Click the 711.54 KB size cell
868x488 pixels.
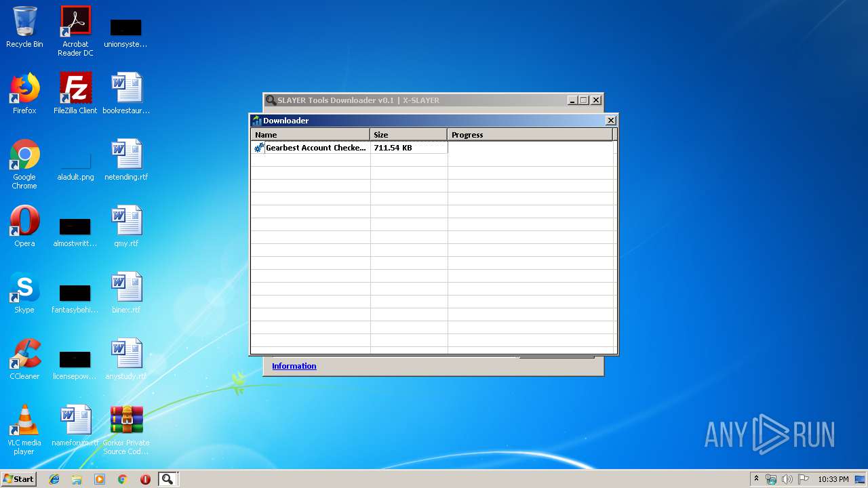[409, 147]
